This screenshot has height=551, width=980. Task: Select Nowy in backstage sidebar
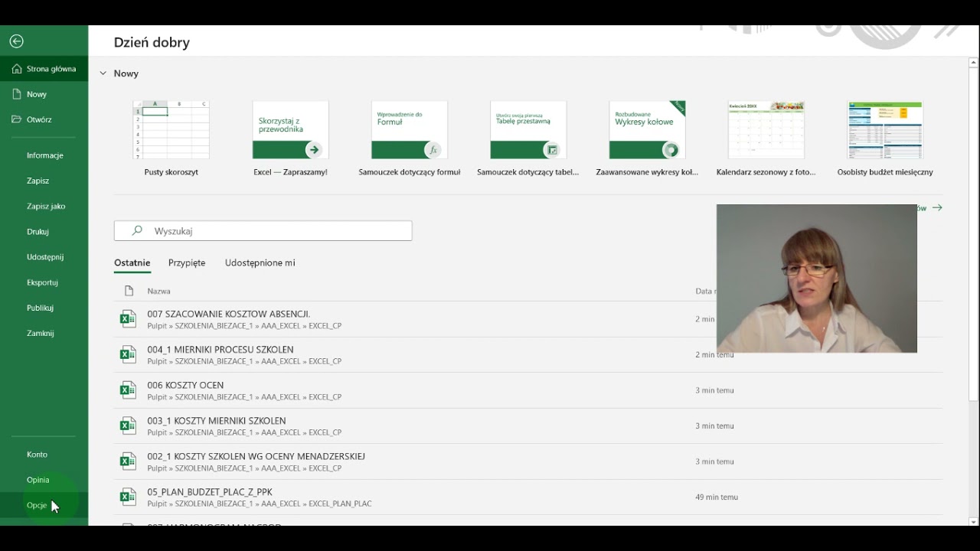click(44, 94)
